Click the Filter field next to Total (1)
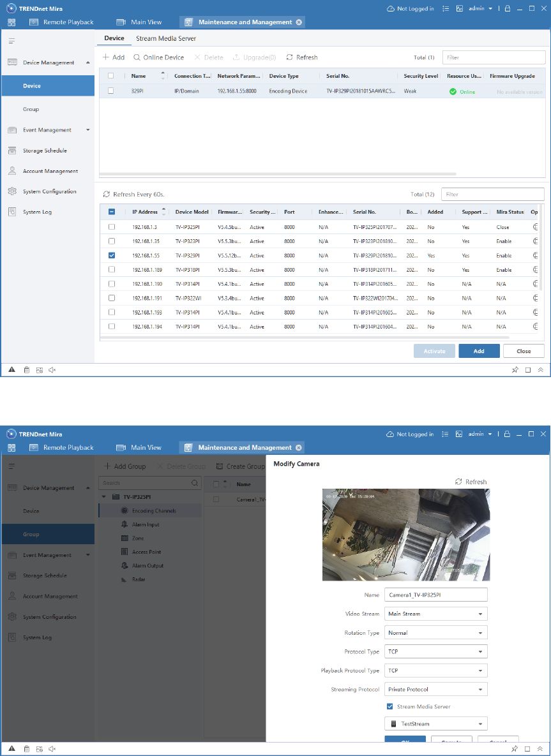The height and width of the screenshot is (756, 551). coord(494,57)
